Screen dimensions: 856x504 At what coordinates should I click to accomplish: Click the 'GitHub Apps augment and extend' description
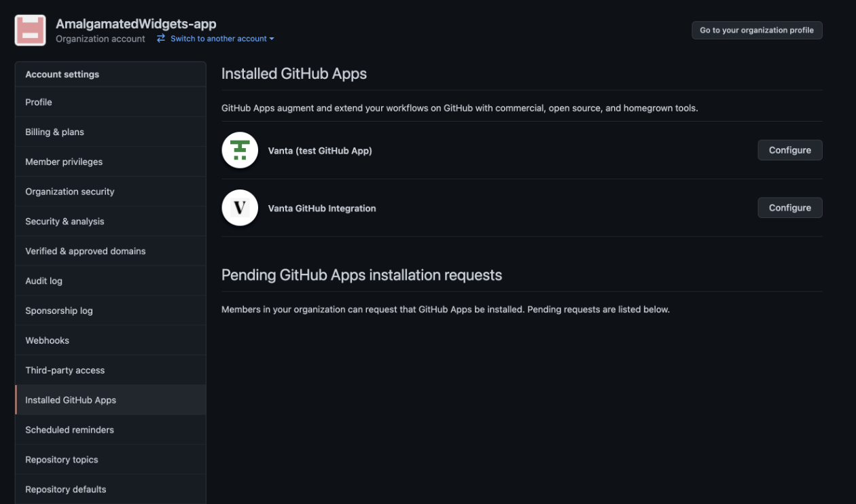(x=459, y=108)
